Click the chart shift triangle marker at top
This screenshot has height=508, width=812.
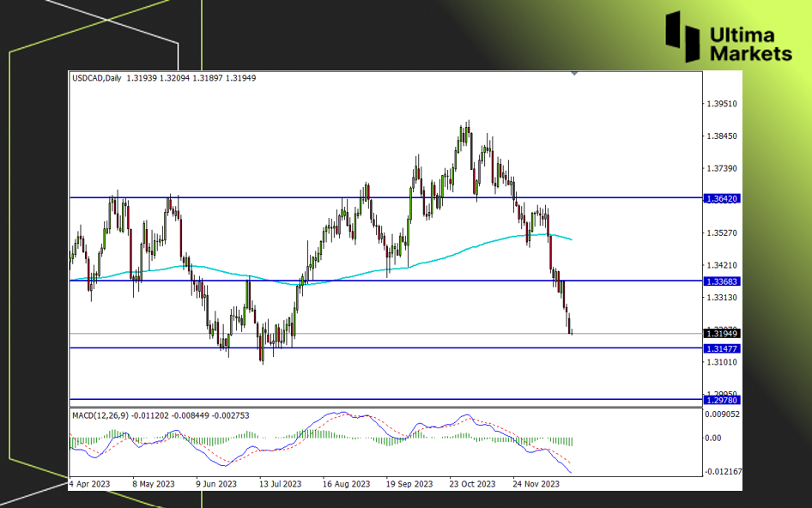pyautogui.click(x=574, y=74)
